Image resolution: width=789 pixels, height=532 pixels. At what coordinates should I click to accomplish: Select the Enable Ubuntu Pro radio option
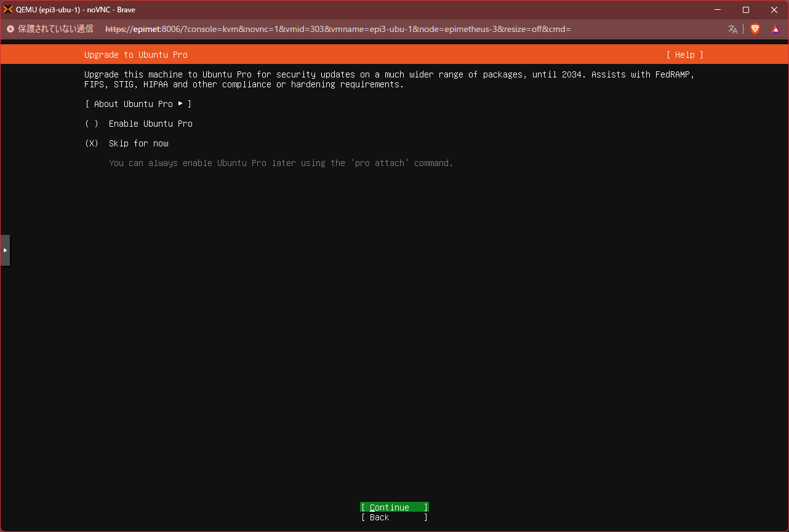(138, 124)
